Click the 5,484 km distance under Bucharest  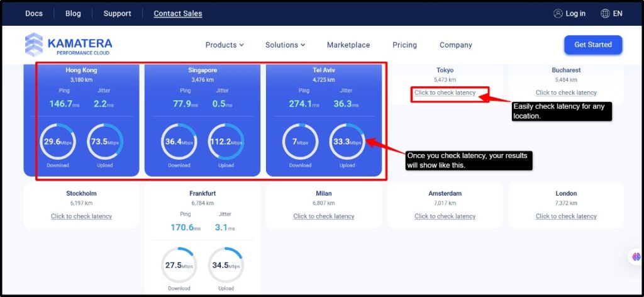(x=566, y=80)
